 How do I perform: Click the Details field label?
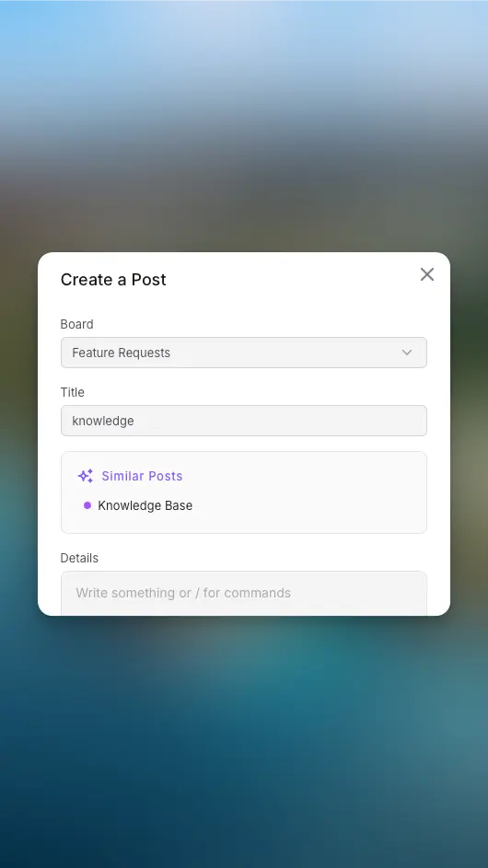pyautogui.click(x=79, y=558)
